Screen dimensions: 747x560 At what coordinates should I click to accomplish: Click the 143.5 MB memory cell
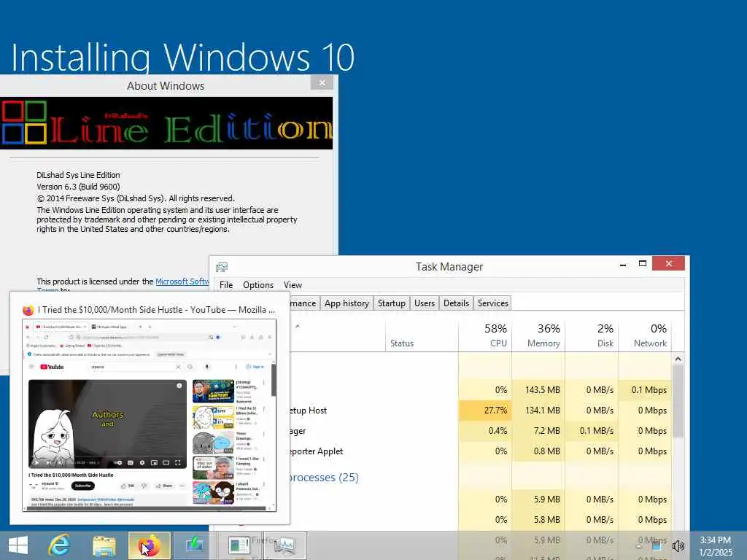click(538, 390)
